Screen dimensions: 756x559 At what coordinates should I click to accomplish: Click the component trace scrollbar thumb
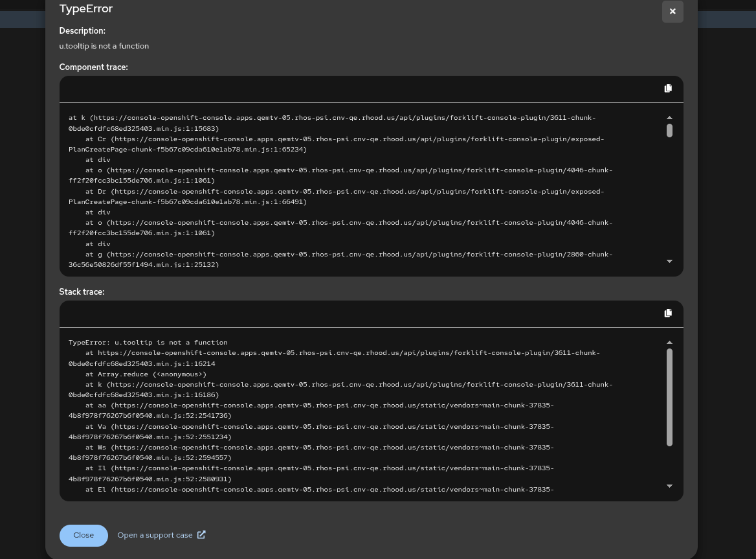pos(669,131)
